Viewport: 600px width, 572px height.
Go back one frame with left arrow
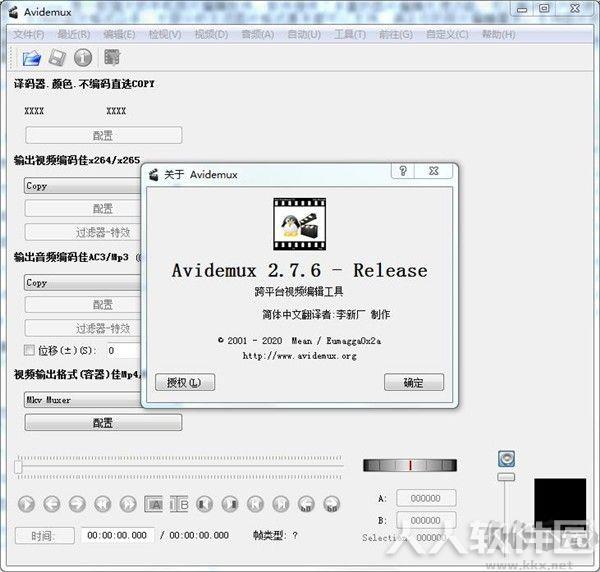click(52, 504)
